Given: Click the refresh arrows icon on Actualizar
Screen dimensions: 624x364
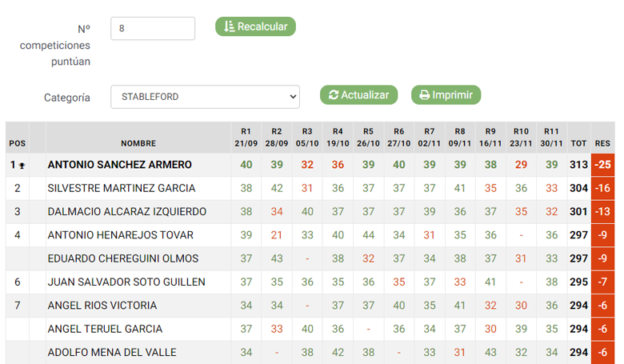Looking at the screenshot, I should (334, 95).
